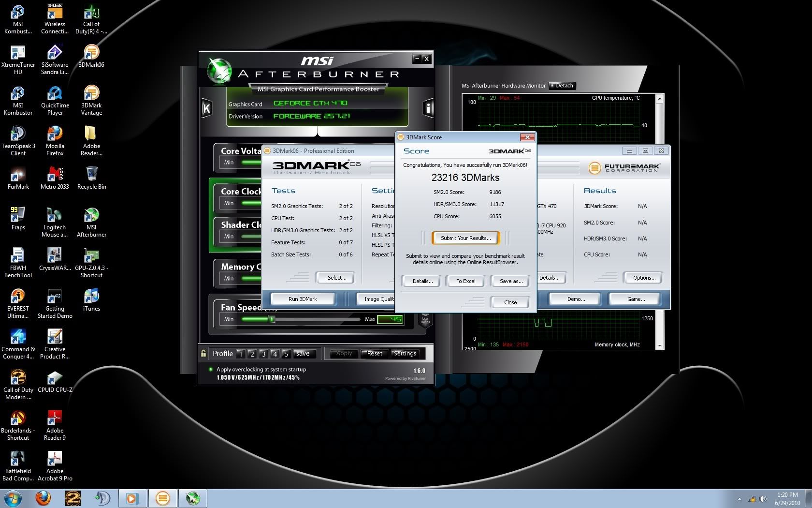Screen dimensions: 812x508
Task: Open Wireless Connection desktop icon
Action: tap(55, 19)
